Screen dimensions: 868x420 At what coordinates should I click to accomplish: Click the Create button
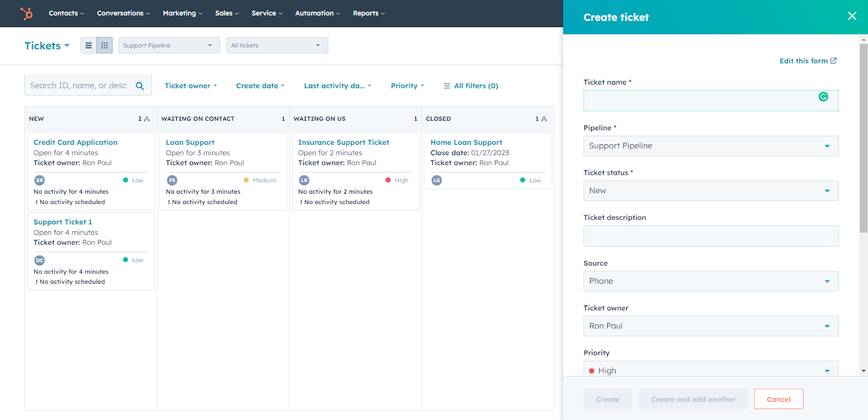[608, 399]
